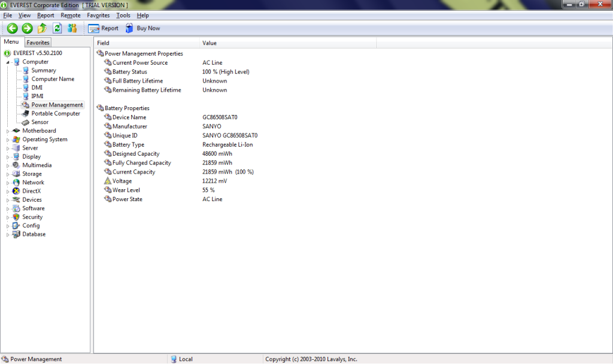This screenshot has height=364, width=613.
Task: Expand the Config tree node
Action: tap(7, 226)
